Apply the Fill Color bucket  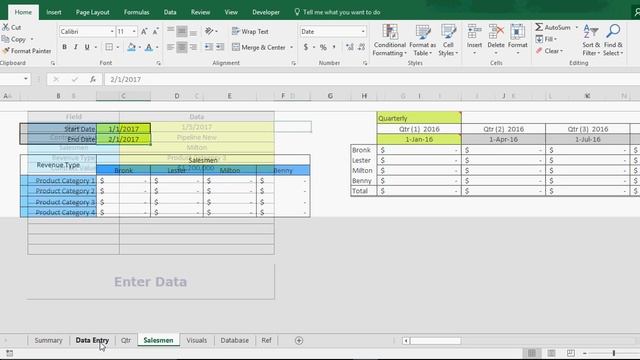[x=131, y=47]
